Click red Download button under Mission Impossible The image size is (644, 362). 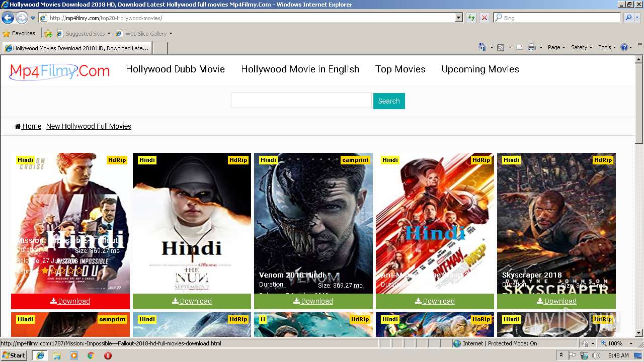click(70, 301)
